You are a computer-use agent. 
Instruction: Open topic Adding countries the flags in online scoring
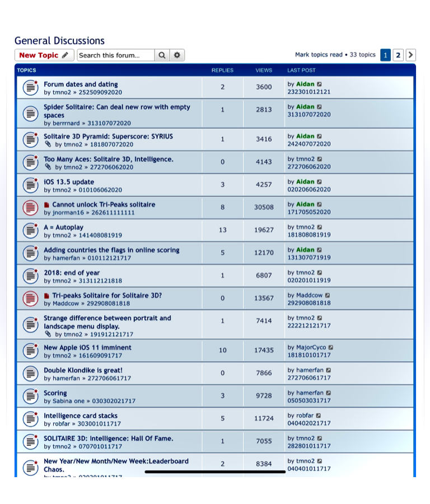[x=111, y=250]
